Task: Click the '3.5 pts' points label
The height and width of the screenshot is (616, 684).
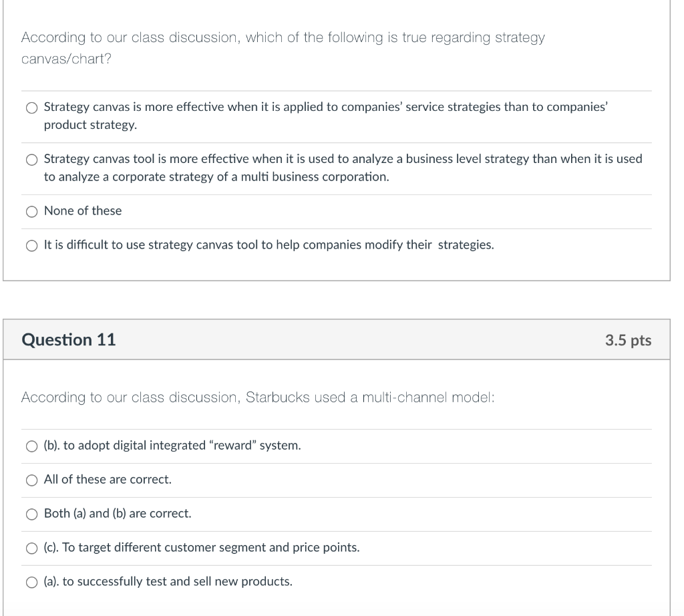Action: 628,340
